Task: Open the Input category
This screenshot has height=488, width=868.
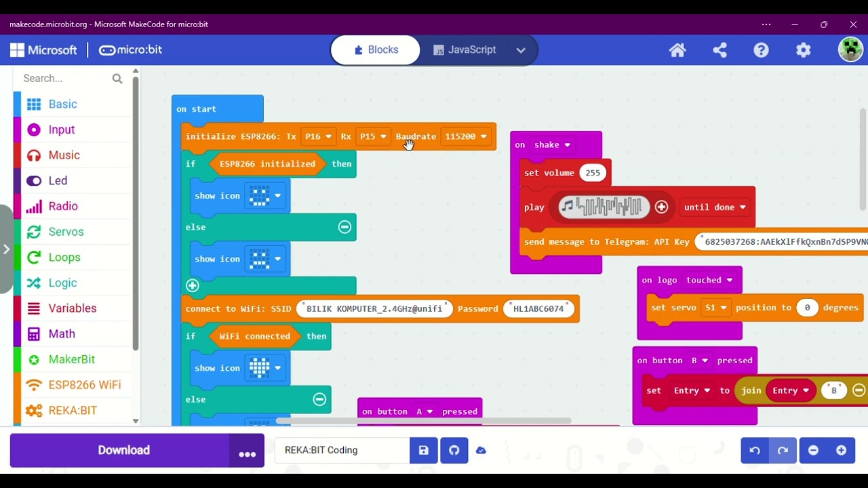Action: [x=73, y=129]
